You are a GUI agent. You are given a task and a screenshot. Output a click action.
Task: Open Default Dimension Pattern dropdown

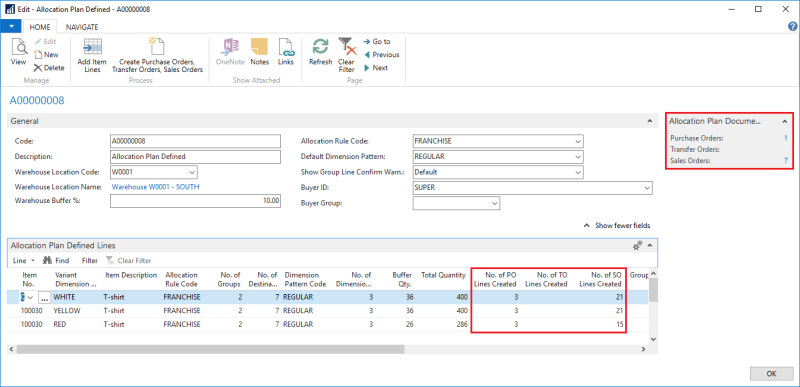tap(578, 157)
